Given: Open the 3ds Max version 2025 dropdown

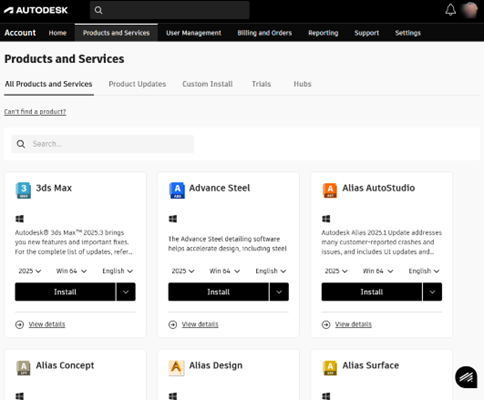Looking at the screenshot, I should [30, 271].
